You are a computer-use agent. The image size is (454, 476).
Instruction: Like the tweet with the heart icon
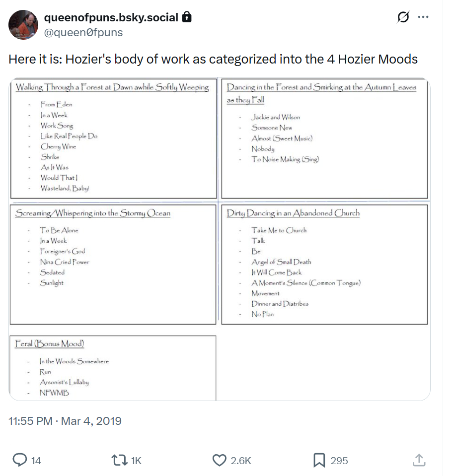point(219,460)
